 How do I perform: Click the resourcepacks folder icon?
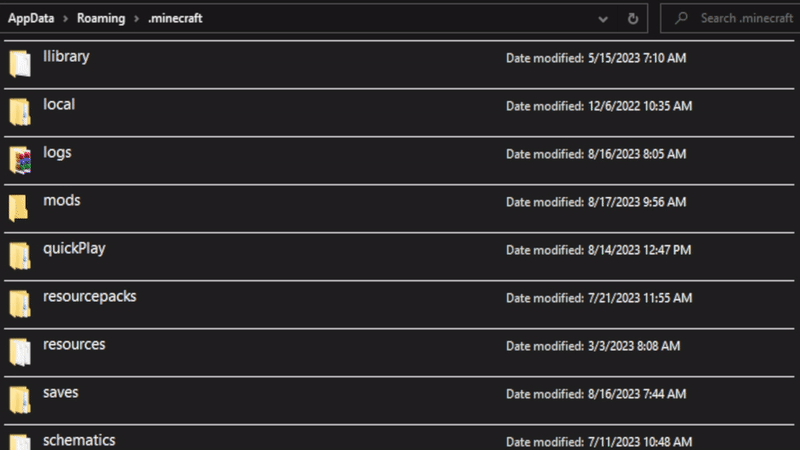click(20, 304)
